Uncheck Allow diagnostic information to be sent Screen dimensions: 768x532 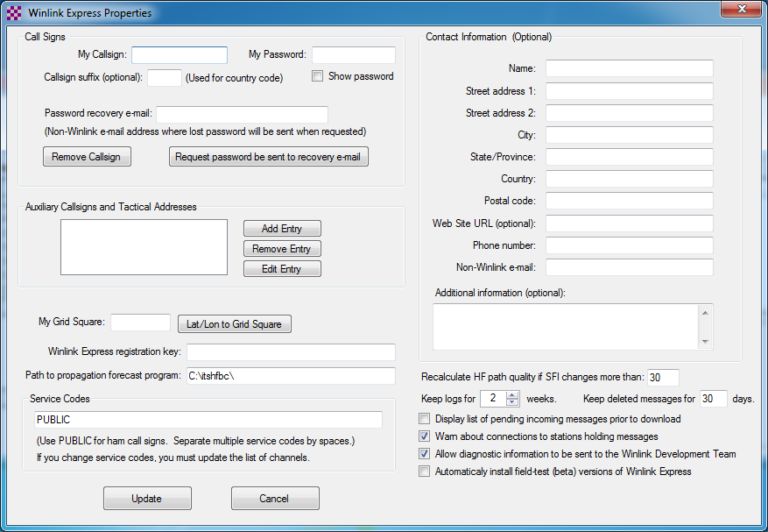tap(424, 454)
